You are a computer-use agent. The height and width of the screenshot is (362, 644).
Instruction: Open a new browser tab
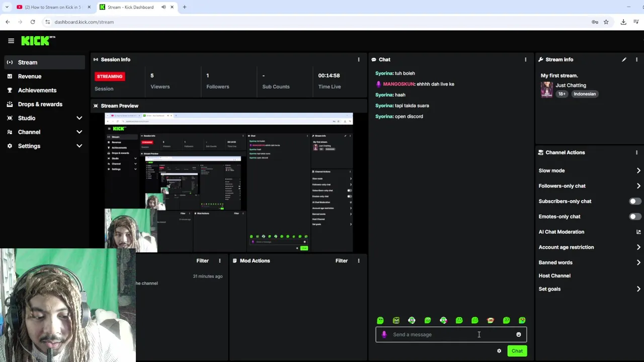pyautogui.click(x=185, y=7)
